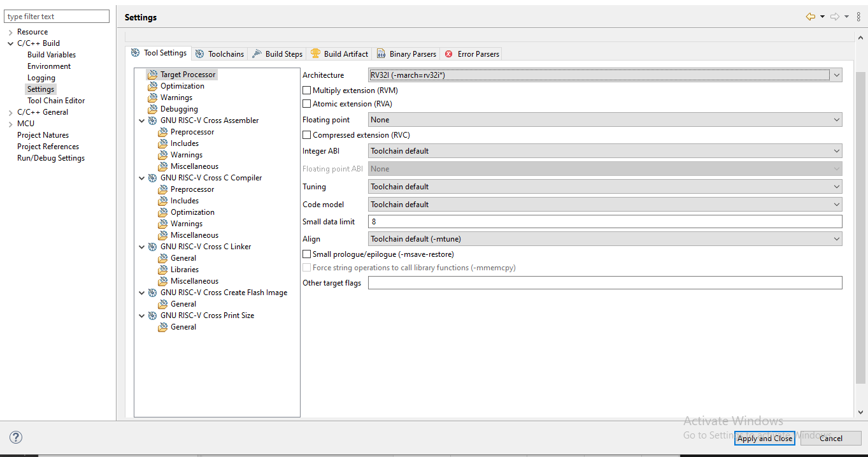Enable Compressed extension (RVC) checkbox
Viewport: 868px width, 457px height.
point(307,135)
